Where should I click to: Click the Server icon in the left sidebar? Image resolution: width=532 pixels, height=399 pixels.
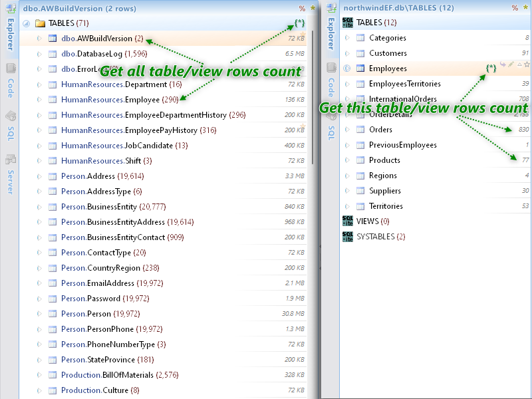[x=11, y=159]
